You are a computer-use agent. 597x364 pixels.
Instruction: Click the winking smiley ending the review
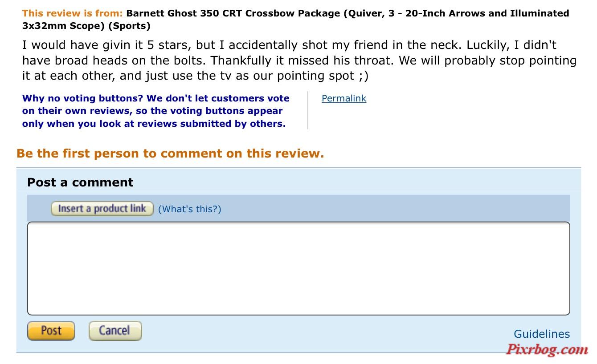(x=363, y=76)
